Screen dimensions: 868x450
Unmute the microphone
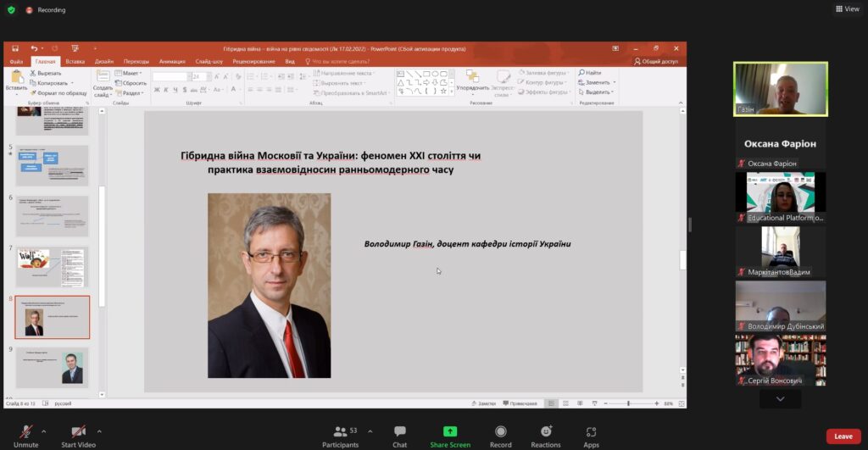26,434
